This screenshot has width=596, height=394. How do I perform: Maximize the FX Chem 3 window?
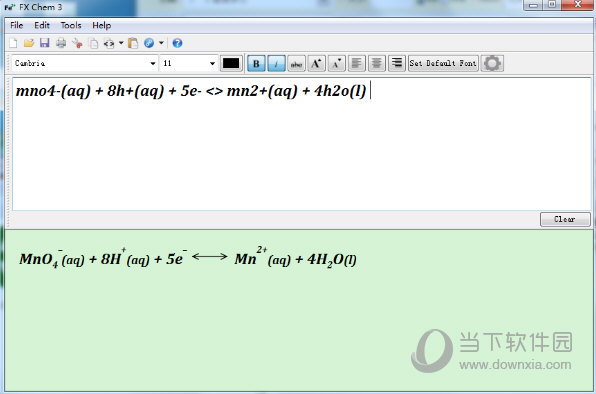(x=552, y=5)
